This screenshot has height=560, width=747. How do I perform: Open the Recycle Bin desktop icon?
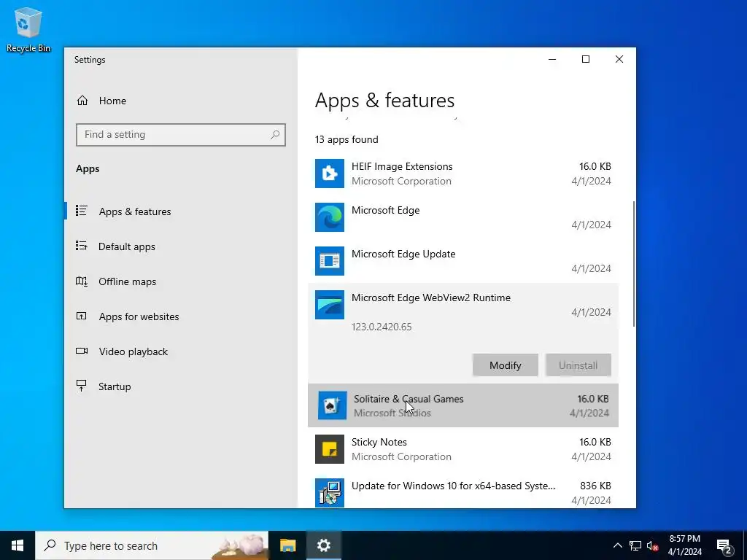pyautogui.click(x=28, y=29)
